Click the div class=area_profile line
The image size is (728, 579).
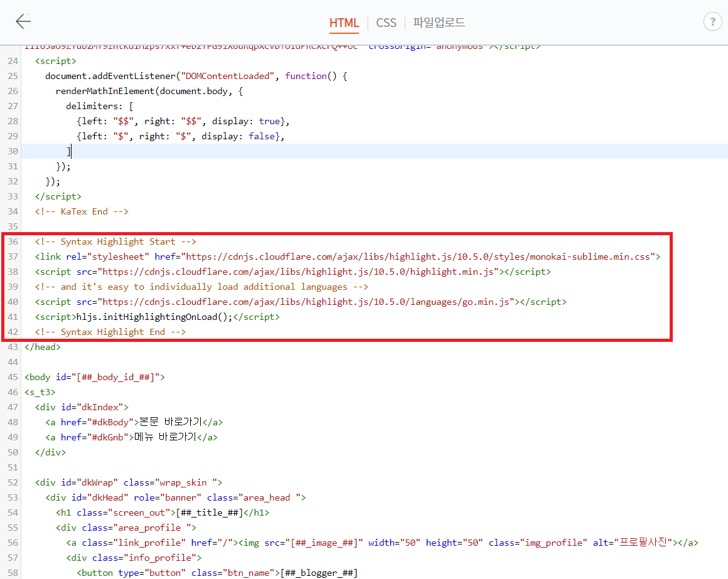pyautogui.click(x=126, y=528)
